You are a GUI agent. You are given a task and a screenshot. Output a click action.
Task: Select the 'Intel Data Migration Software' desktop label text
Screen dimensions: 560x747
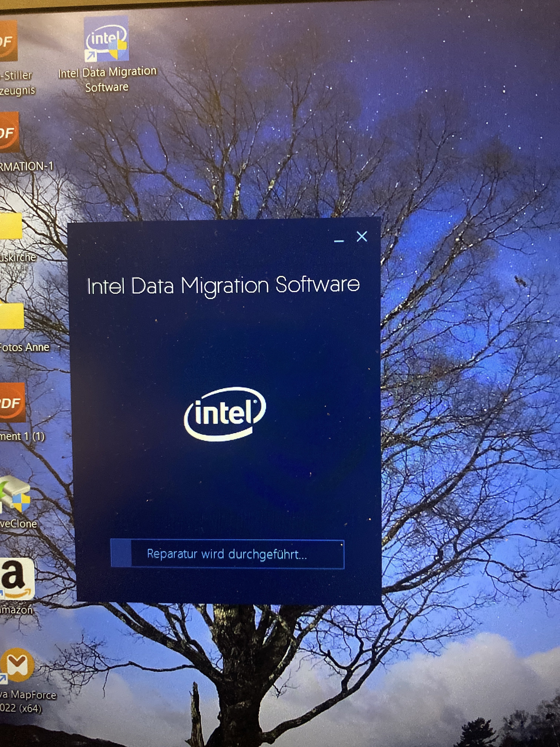pyautogui.click(x=107, y=80)
